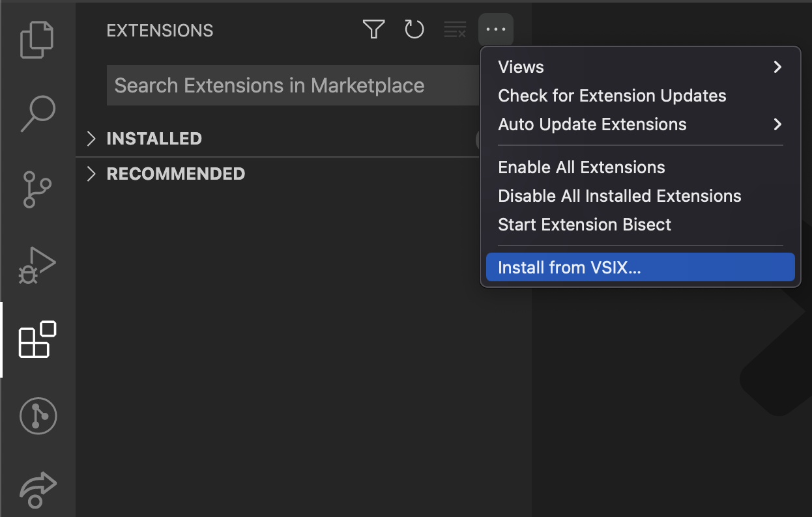This screenshot has height=517, width=812.
Task: Expand the INSTALLED section
Action: pos(154,139)
